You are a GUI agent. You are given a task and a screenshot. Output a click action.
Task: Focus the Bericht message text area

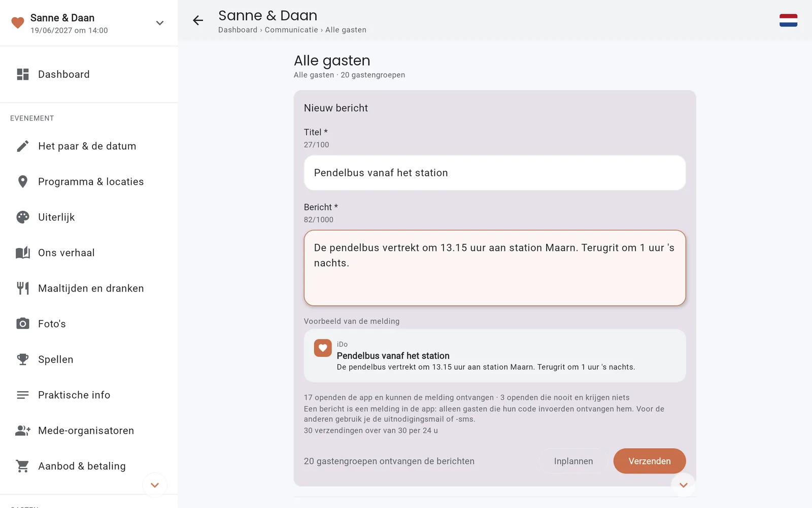click(495, 268)
